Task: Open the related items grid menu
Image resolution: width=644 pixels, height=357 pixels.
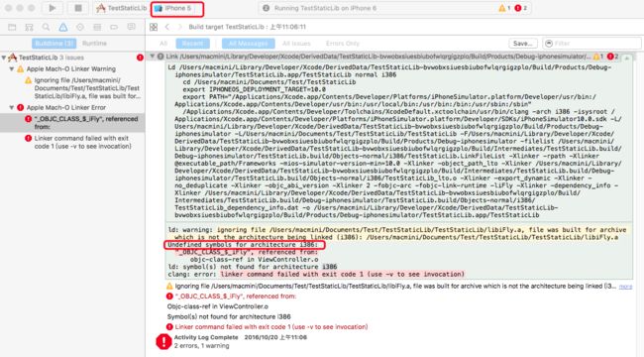Action: [x=154, y=27]
